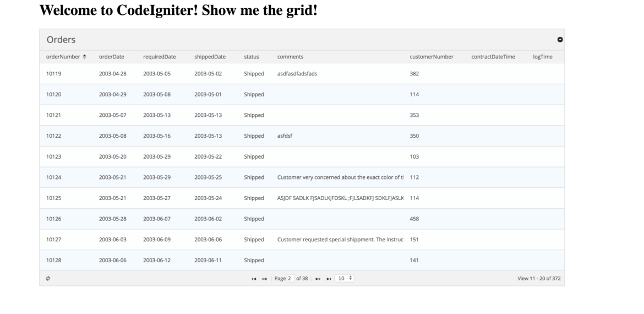Viewport: 644px width, 314px height.
Task: Click customer number 141
Action: tap(414, 260)
